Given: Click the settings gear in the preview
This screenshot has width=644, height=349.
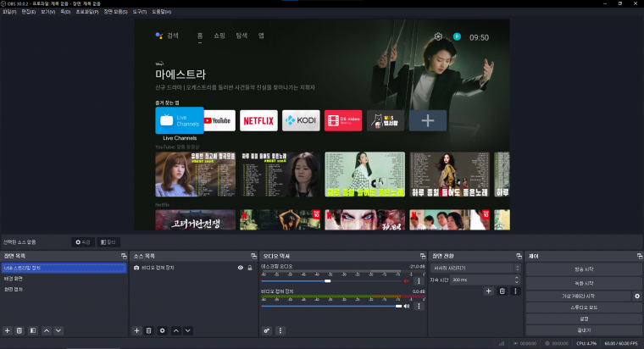Looking at the screenshot, I should click(x=438, y=37).
